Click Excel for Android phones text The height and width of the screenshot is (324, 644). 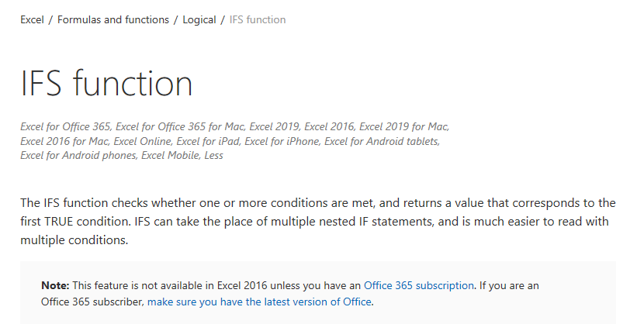[x=78, y=156]
